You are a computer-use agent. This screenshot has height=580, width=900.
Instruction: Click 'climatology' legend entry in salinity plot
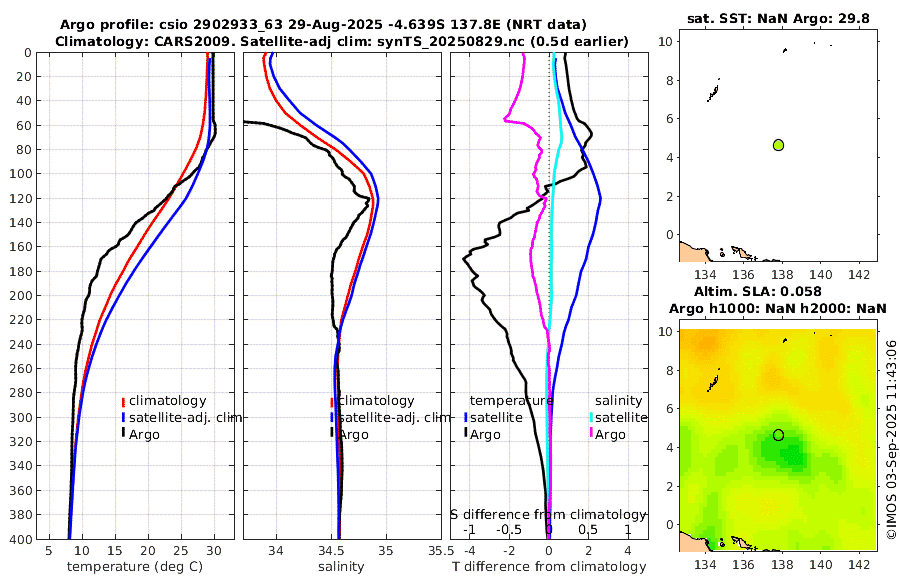pyautogui.click(x=376, y=401)
